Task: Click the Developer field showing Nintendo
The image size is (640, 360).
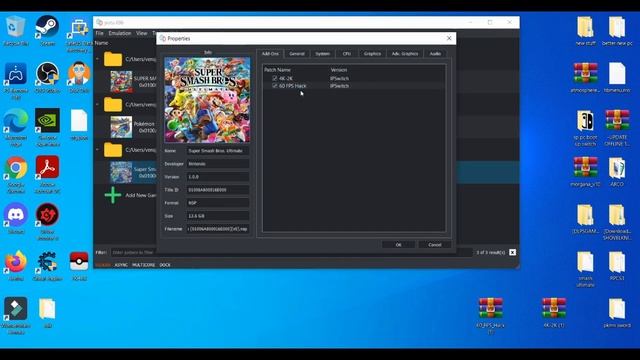Action: click(x=218, y=164)
